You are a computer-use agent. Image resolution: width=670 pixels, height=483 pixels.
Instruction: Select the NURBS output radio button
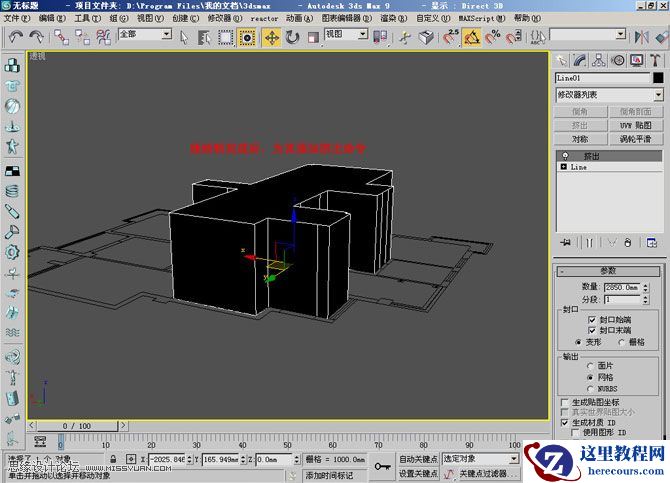pyautogui.click(x=591, y=389)
